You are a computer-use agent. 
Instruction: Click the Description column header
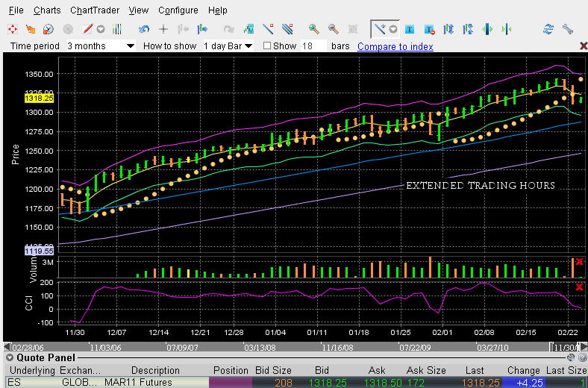click(x=155, y=370)
